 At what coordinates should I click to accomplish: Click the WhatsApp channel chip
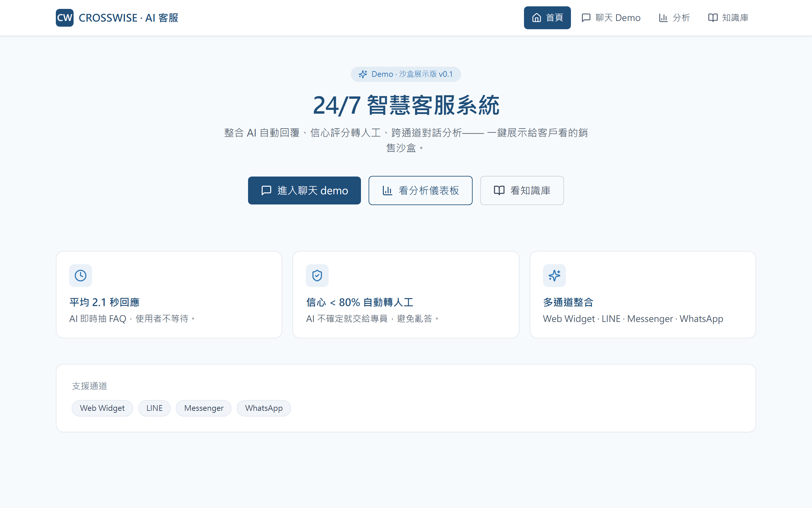pyautogui.click(x=264, y=408)
